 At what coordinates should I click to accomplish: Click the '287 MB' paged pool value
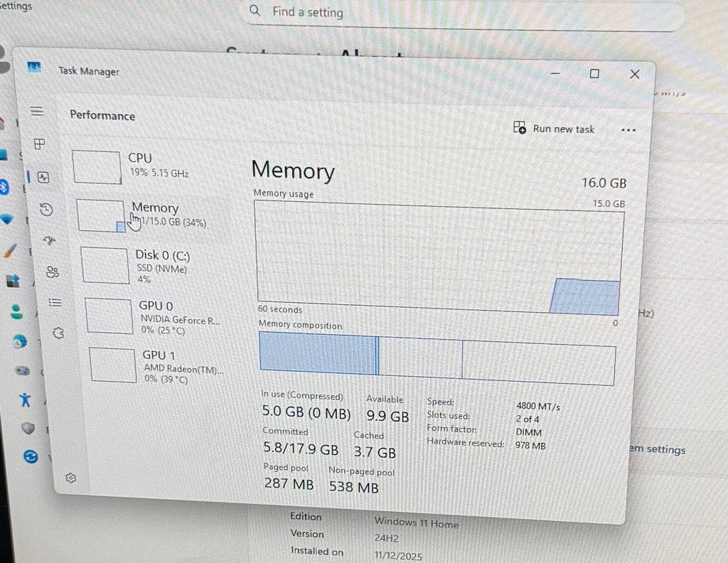[x=289, y=483]
